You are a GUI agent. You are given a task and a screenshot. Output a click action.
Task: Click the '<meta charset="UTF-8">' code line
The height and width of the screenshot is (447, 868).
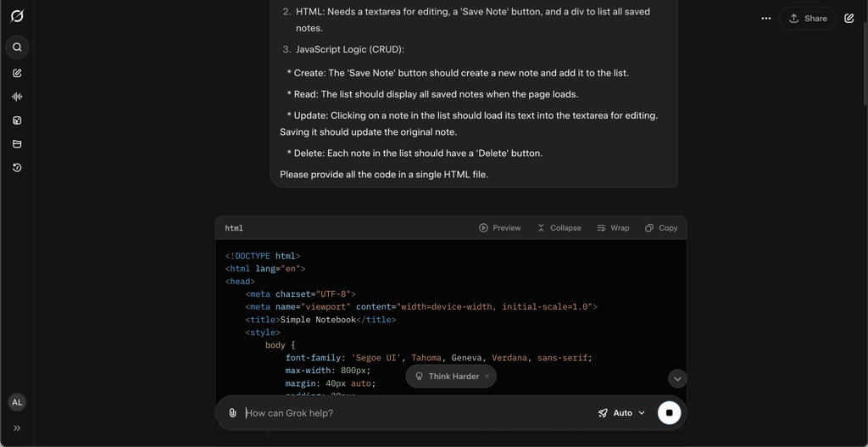(301, 294)
